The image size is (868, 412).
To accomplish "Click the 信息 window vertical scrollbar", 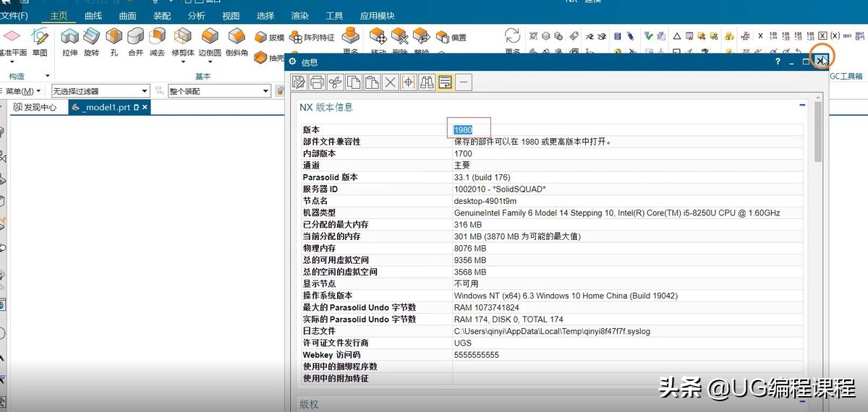I will point(818,131).
